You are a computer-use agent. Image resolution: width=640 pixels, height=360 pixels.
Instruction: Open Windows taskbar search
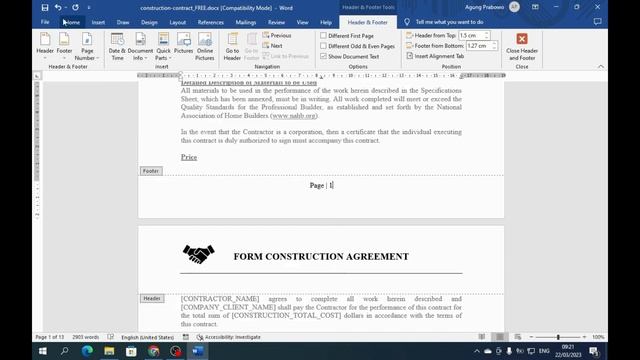64,351
